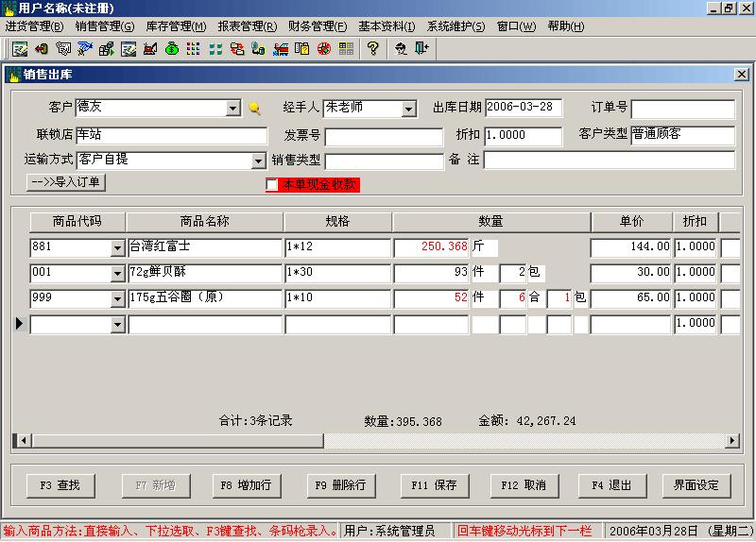Open product code dropdown in the empty row
This screenshot has height=542, width=756.
tap(117, 325)
